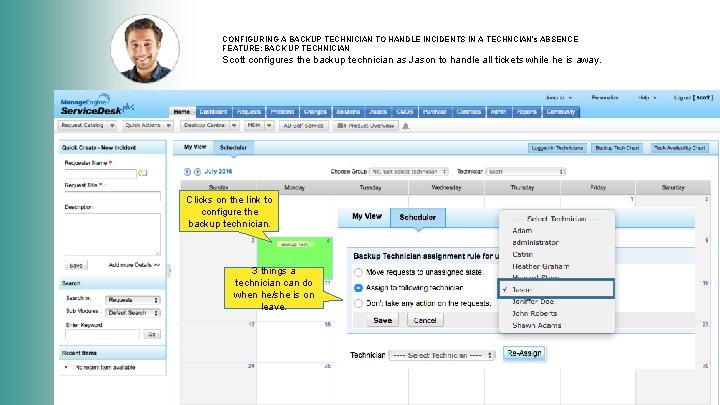Open the Select Technician re-assign dropdown
This screenshot has height=405, width=720.
pos(442,355)
